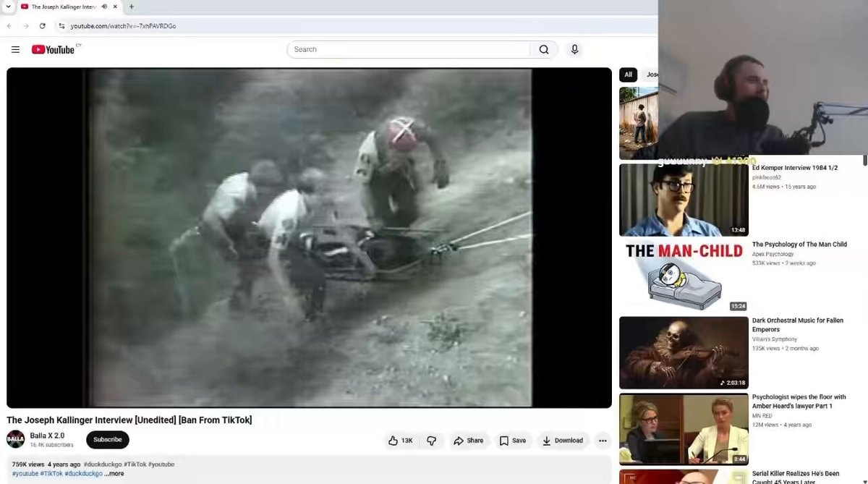868x484 pixels.
Task: Expand description with ...more
Action: (x=114, y=474)
